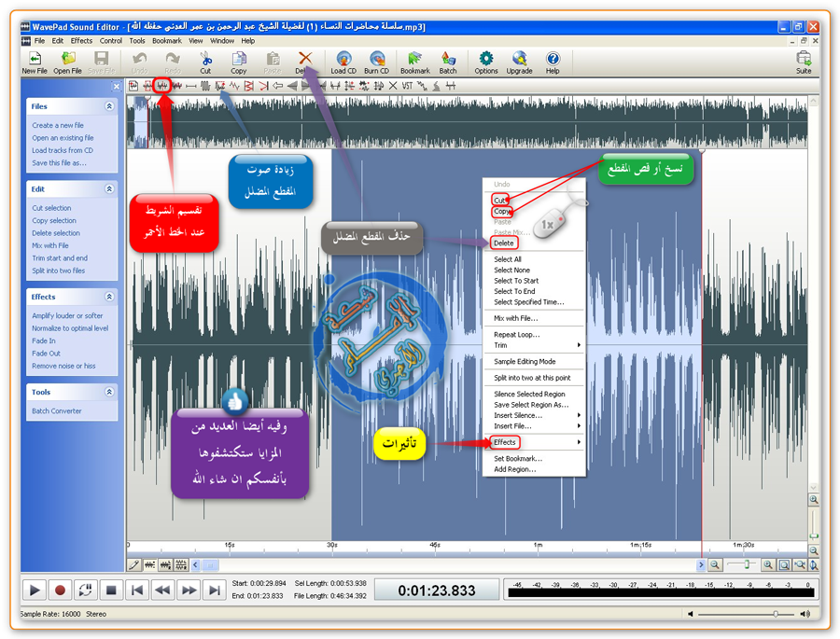Click the pencil edit icon below waveform

[x=133, y=564]
